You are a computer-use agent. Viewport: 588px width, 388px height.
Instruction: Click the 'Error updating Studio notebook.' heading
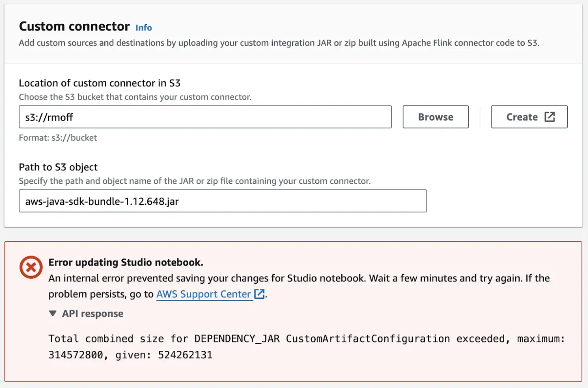(126, 262)
